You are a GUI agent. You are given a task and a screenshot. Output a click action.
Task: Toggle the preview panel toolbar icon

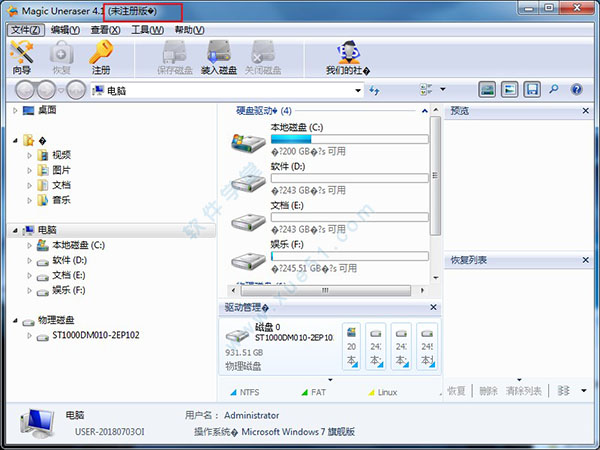(509, 90)
